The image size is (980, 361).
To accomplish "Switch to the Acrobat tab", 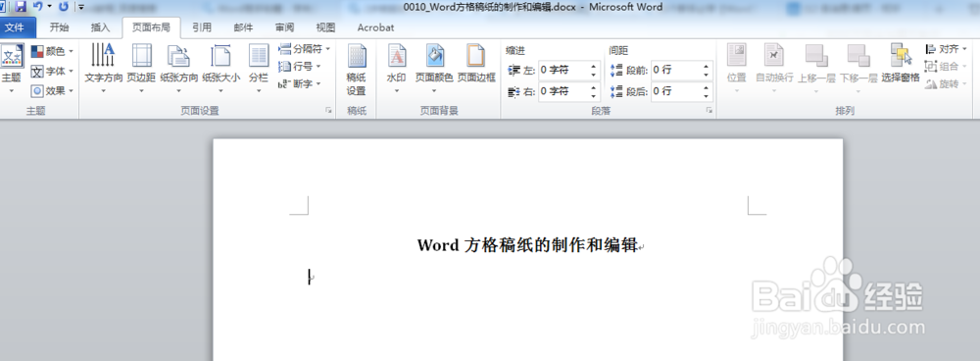I will coord(375,28).
